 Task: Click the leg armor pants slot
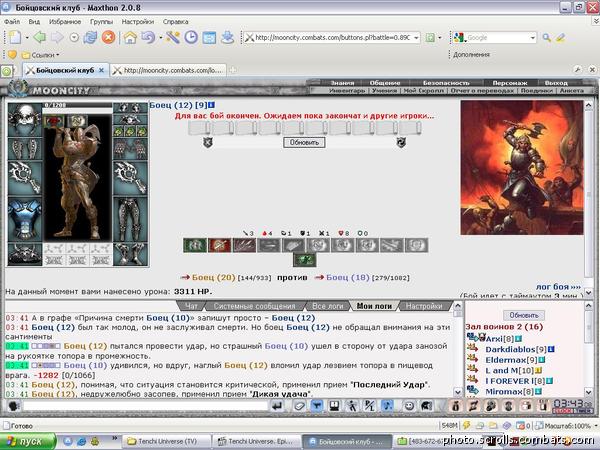pos(130,219)
